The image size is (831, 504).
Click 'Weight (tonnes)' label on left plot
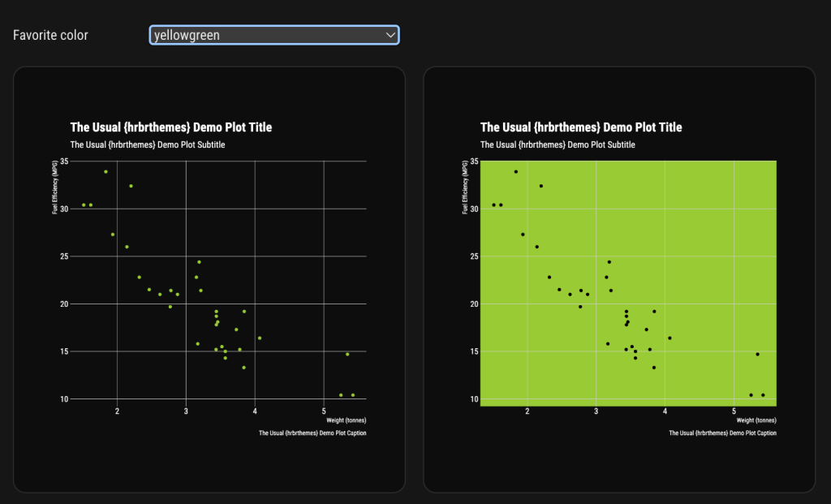coord(346,420)
